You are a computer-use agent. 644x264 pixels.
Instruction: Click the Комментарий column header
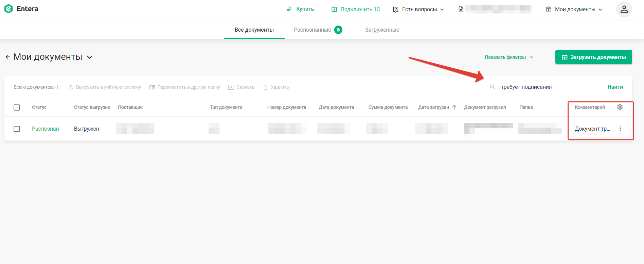click(x=590, y=107)
